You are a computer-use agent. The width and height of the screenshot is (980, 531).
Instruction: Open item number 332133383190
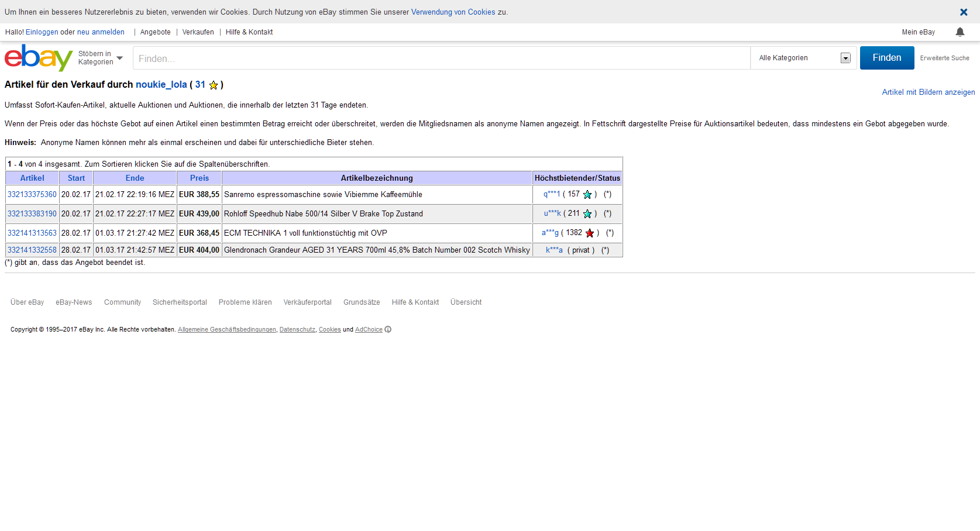(x=32, y=214)
